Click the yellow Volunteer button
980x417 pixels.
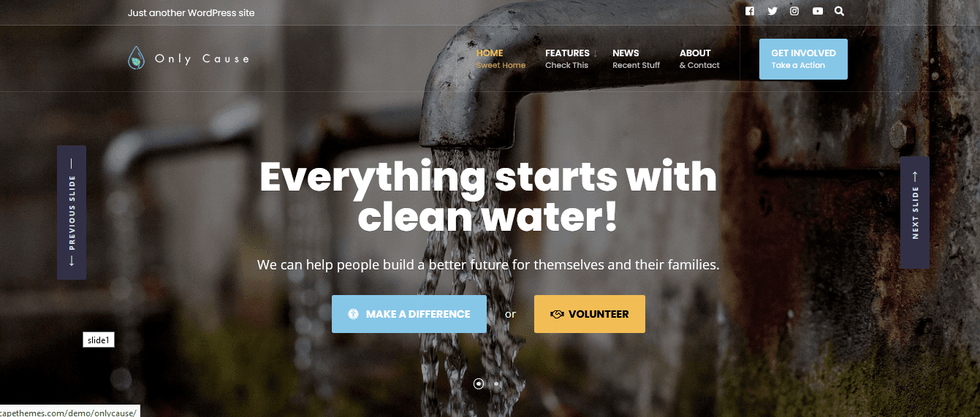pos(590,314)
